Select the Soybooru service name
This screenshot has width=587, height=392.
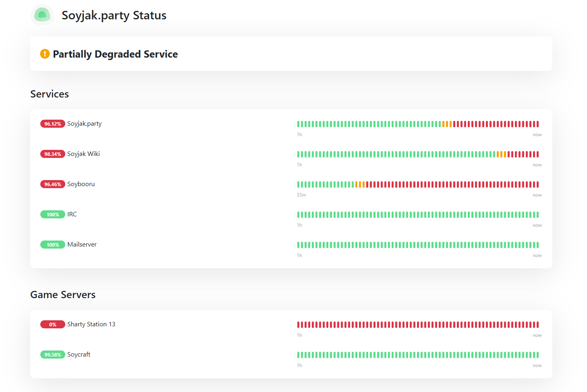click(x=81, y=184)
